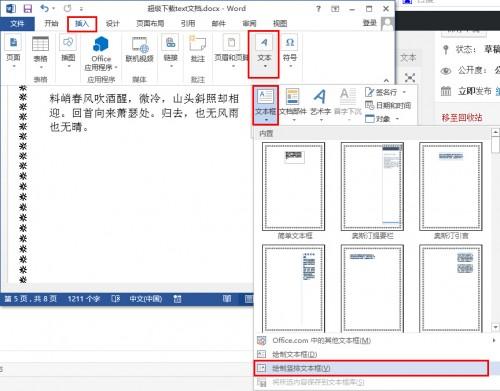Viewport: 500px width, 391px height.
Task: Click the 中文(中国) language indicator
Action: coord(146,299)
